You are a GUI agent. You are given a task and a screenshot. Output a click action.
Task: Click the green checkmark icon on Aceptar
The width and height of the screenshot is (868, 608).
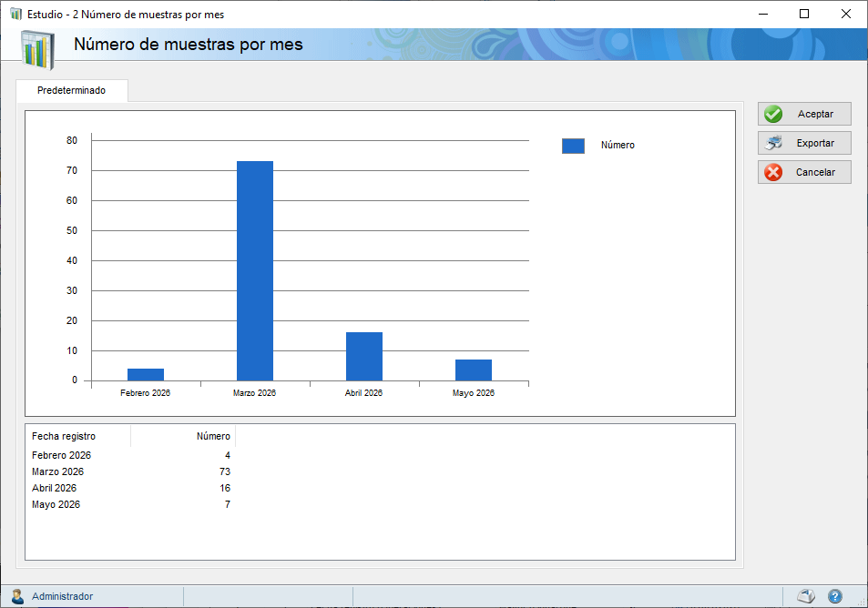tap(773, 114)
